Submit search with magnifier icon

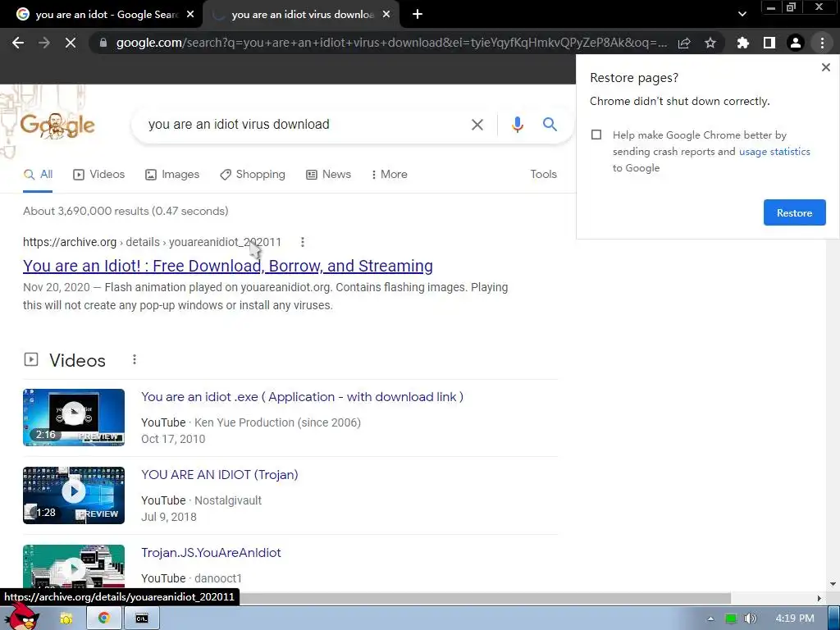550,125
